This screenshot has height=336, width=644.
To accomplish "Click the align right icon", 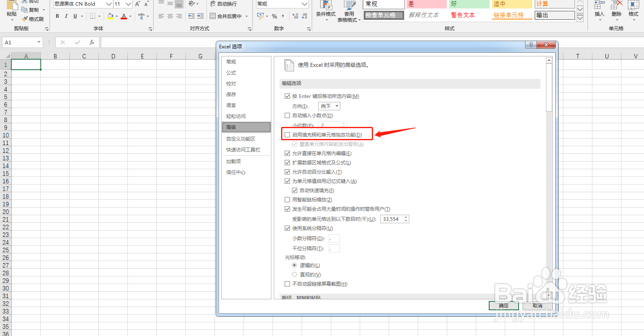I will tap(179, 16).
